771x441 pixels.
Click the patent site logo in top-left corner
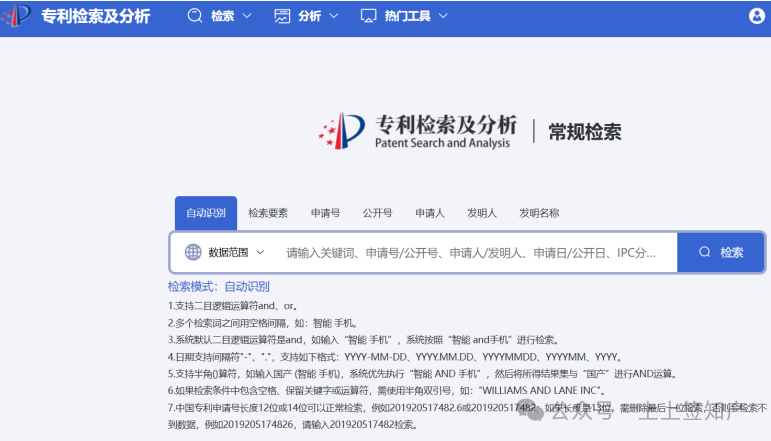(x=16, y=16)
